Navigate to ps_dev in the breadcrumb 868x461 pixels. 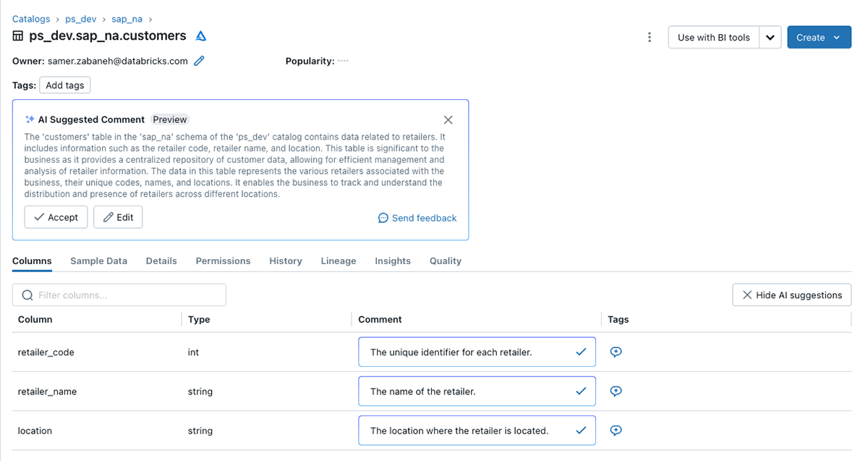coord(81,19)
